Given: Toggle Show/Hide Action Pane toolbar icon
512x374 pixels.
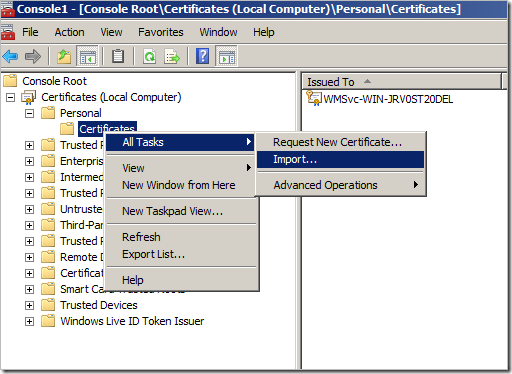Looking at the screenshot, I should pos(227,56).
